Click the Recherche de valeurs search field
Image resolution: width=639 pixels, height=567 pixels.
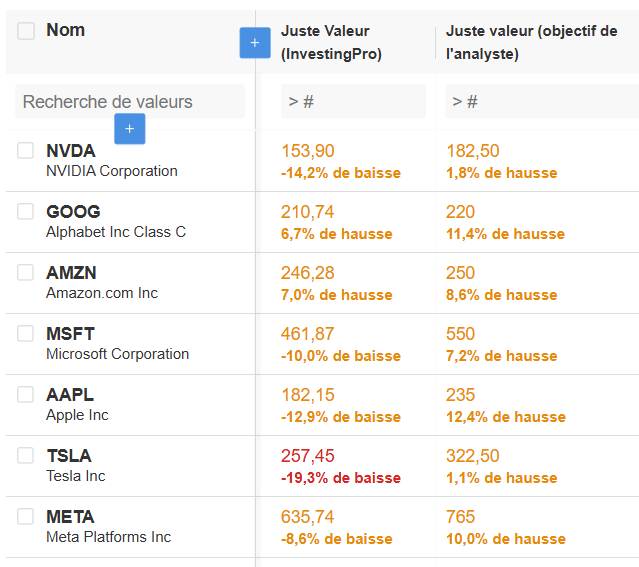click(129, 102)
